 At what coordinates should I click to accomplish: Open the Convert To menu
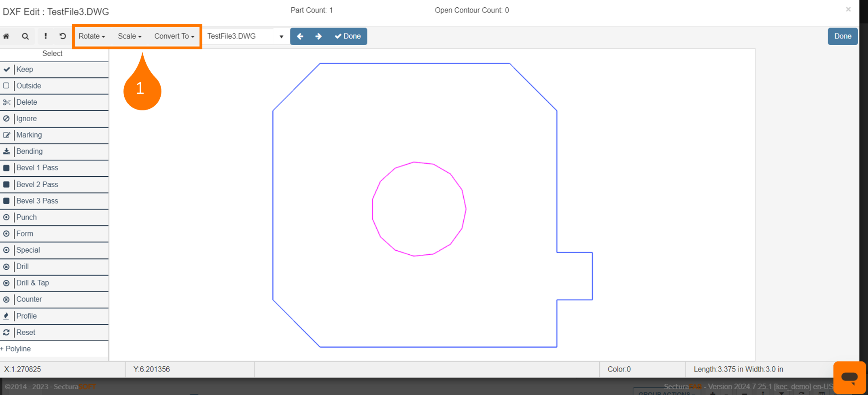tap(174, 36)
